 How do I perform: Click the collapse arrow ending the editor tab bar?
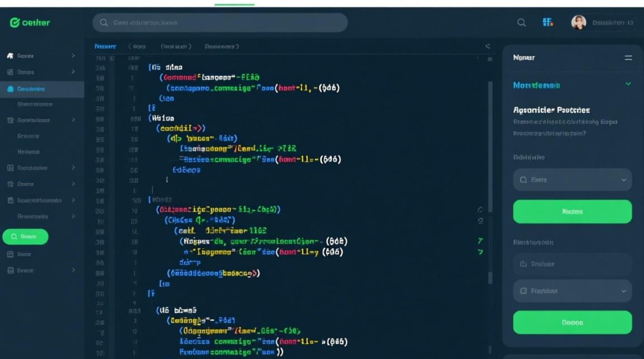(x=488, y=46)
